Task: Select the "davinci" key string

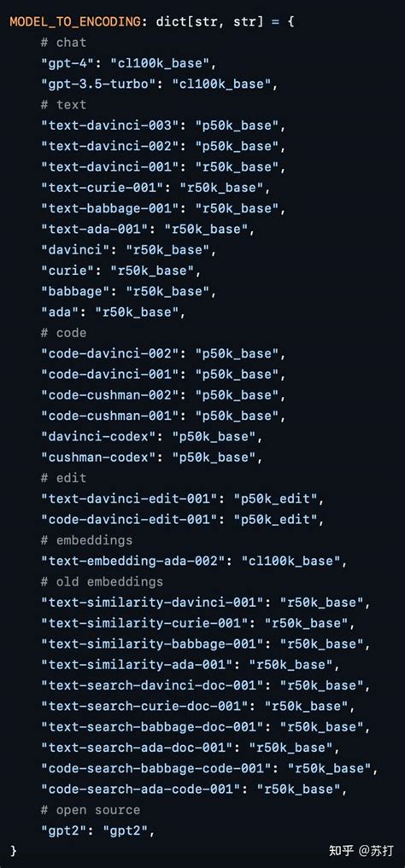Action: (x=75, y=250)
